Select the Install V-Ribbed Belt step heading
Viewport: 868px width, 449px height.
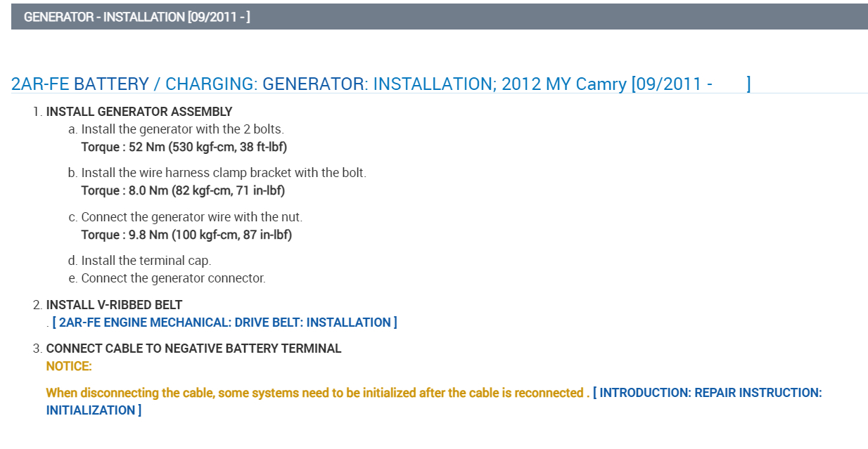point(114,305)
